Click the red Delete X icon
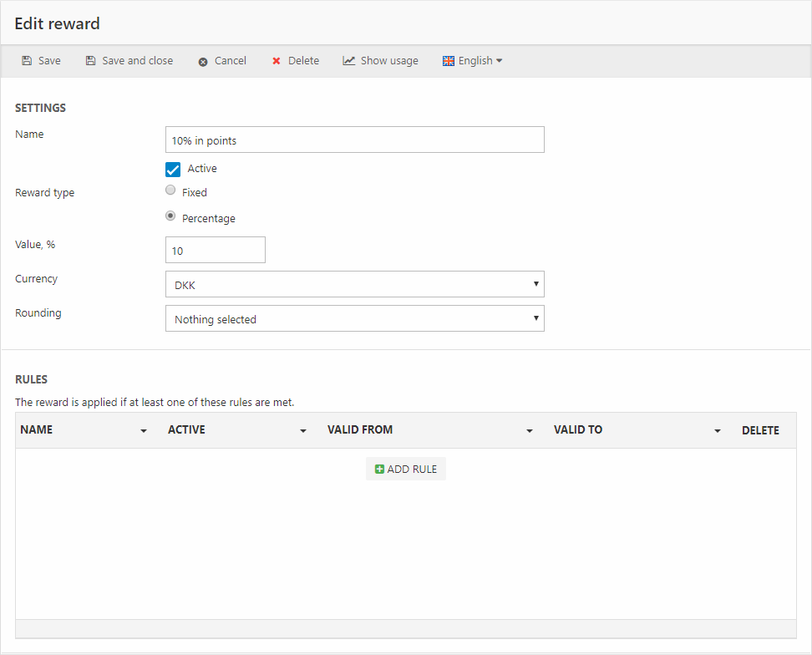 277,61
